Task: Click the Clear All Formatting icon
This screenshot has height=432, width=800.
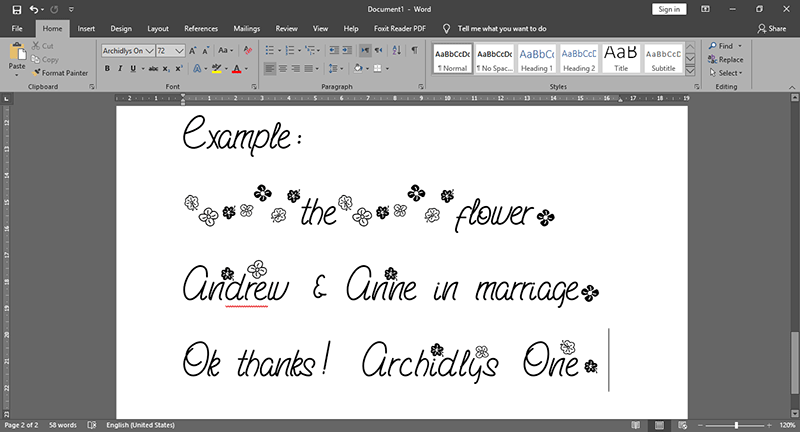Action: point(249,50)
